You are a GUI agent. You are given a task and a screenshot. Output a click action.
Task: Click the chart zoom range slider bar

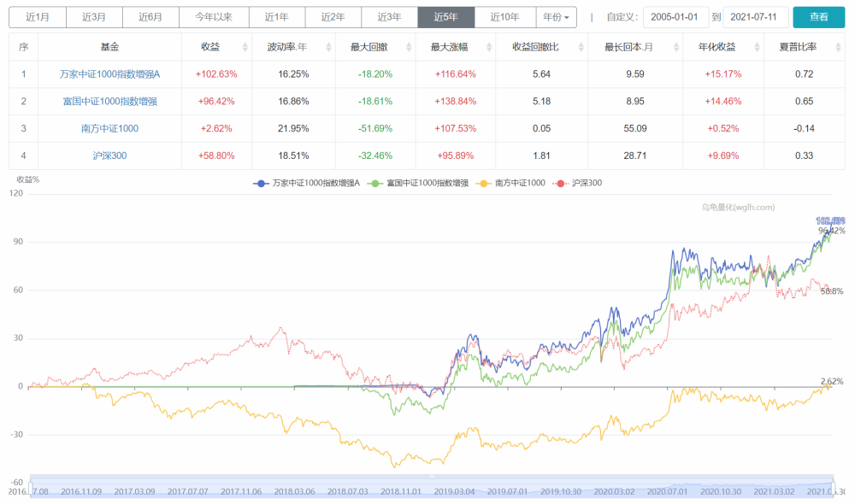click(x=431, y=486)
